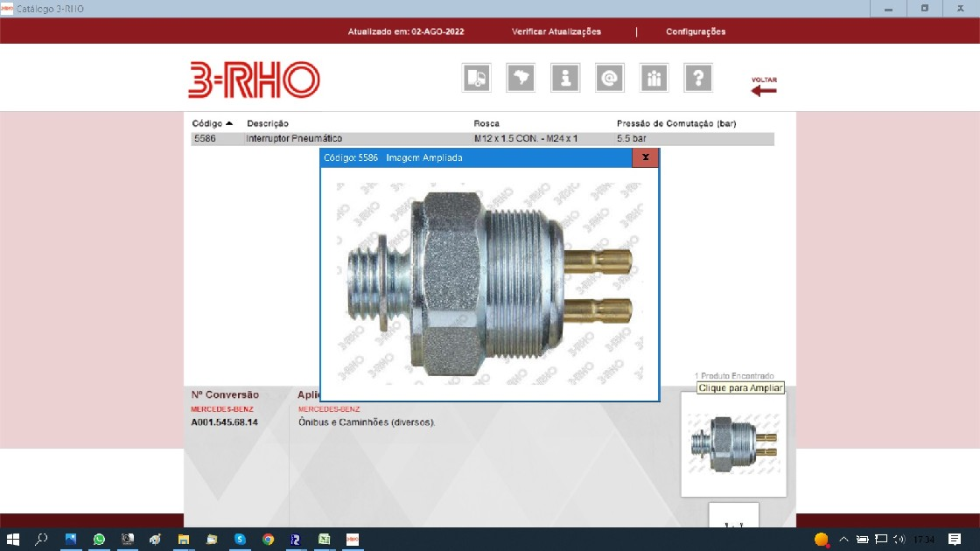The height and width of the screenshot is (551, 980).
Task: Click the truck icon in the header
Action: click(x=477, y=78)
